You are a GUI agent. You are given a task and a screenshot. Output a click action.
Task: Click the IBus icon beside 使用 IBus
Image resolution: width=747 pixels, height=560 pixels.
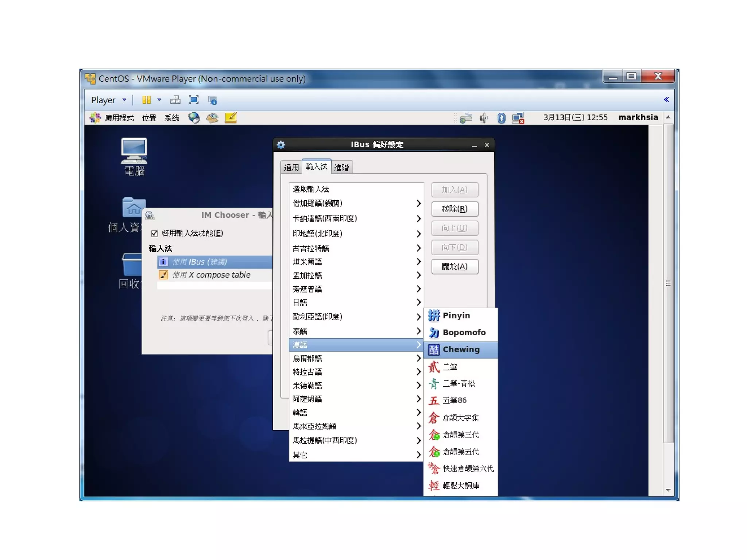(x=163, y=262)
